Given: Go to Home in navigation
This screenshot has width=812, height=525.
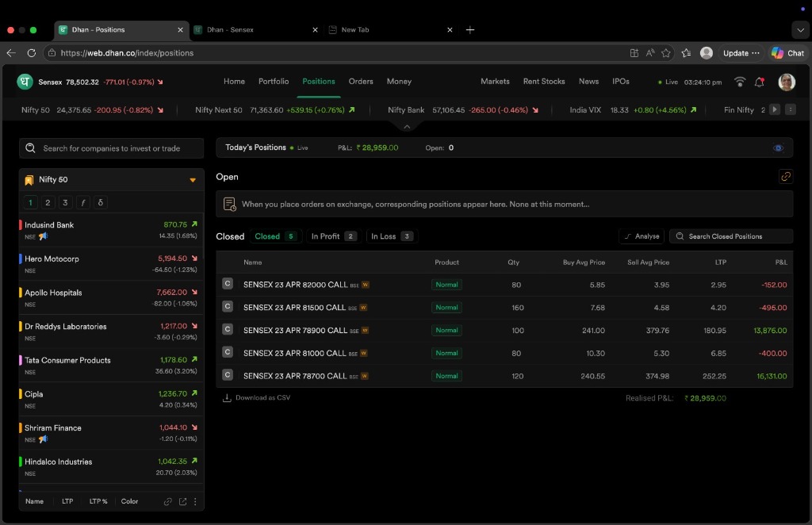Looking at the screenshot, I should [x=234, y=82].
